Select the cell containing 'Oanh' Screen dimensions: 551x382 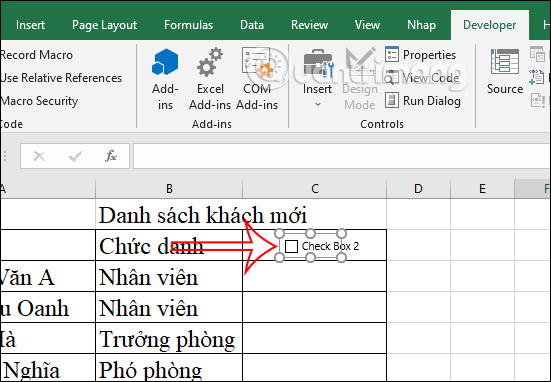tap(48, 307)
